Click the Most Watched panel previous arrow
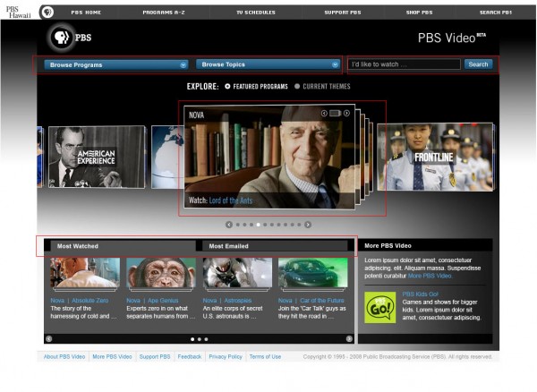 click(49, 338)
